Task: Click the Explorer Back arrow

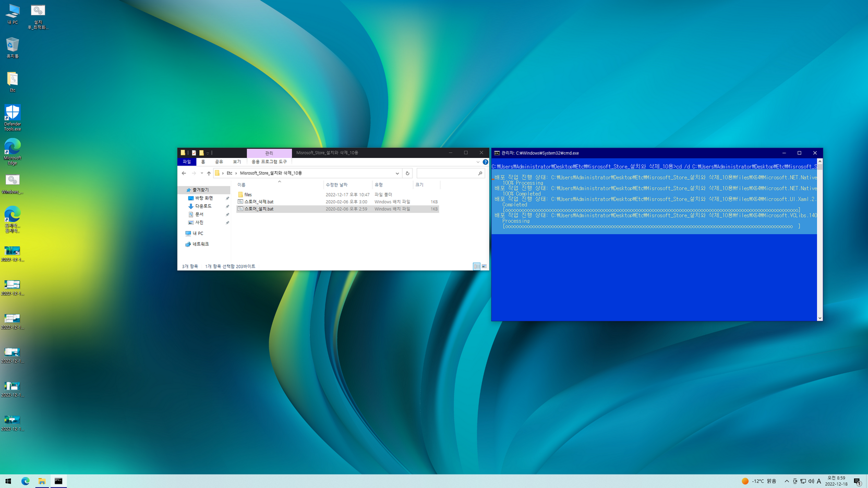Action: tap(184, 173)
